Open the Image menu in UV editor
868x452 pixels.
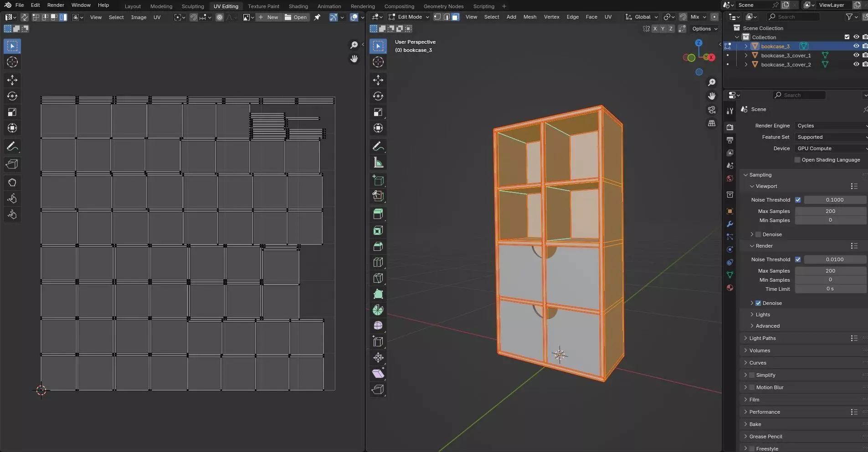pos(139,17)
